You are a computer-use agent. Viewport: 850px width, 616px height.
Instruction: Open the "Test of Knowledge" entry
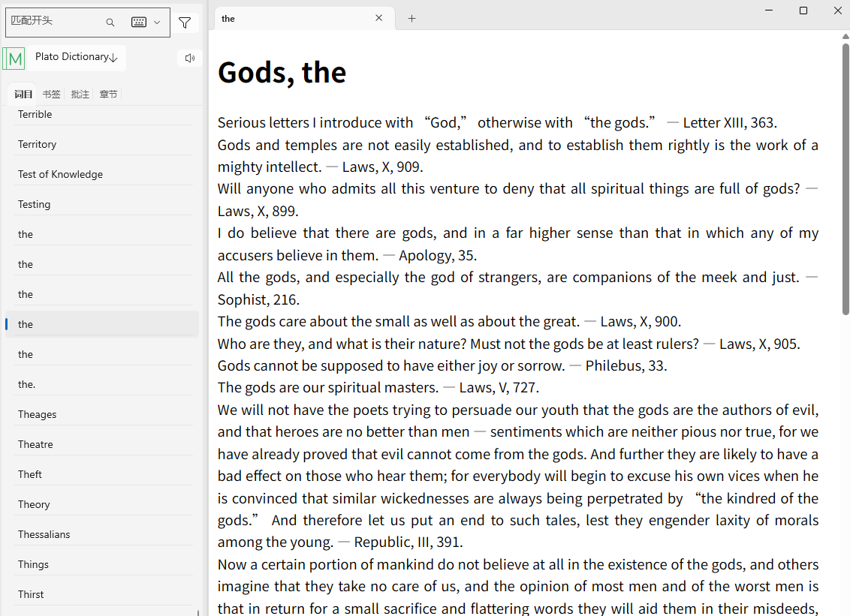tap(60, 173)
